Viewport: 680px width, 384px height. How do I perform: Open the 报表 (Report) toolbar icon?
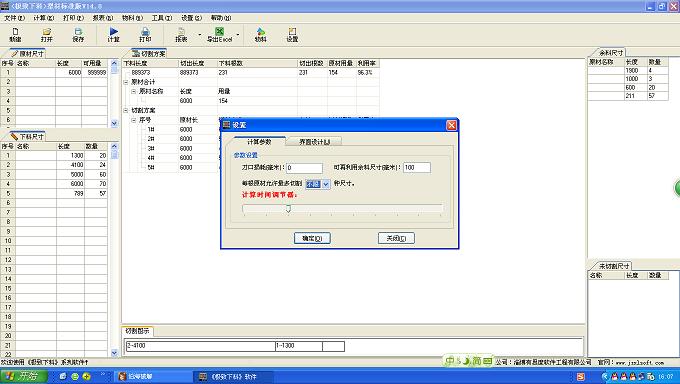[x=181, y=35]
